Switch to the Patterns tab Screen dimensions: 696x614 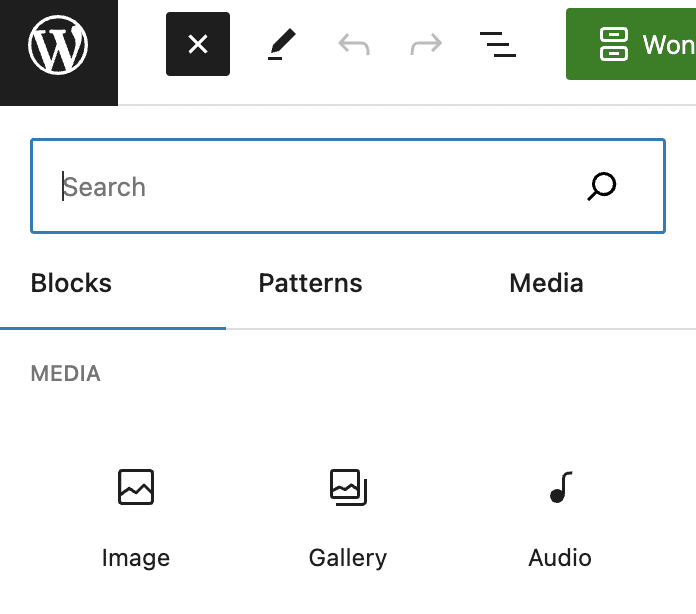pyautogui.click(x=310, y=283)
